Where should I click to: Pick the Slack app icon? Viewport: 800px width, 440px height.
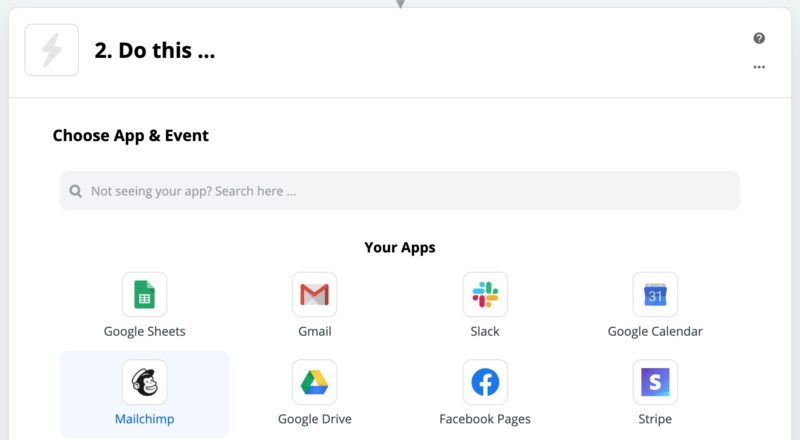[x=485, y=295]
